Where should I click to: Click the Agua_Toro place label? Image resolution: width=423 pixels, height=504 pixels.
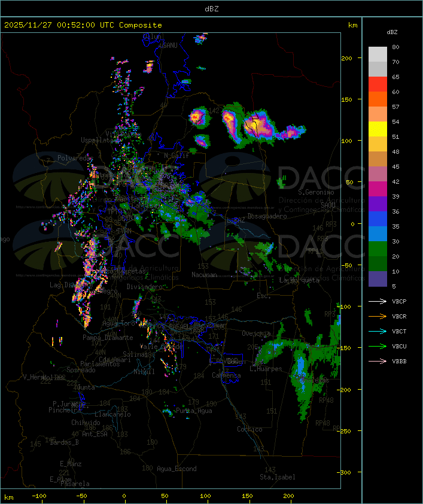click(x=118, y=323)
